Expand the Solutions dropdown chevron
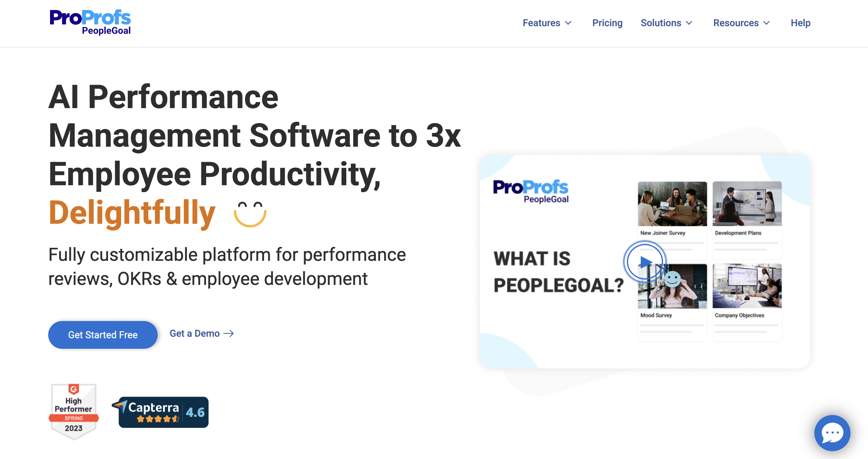868x459 pixels. click(689, 23)
